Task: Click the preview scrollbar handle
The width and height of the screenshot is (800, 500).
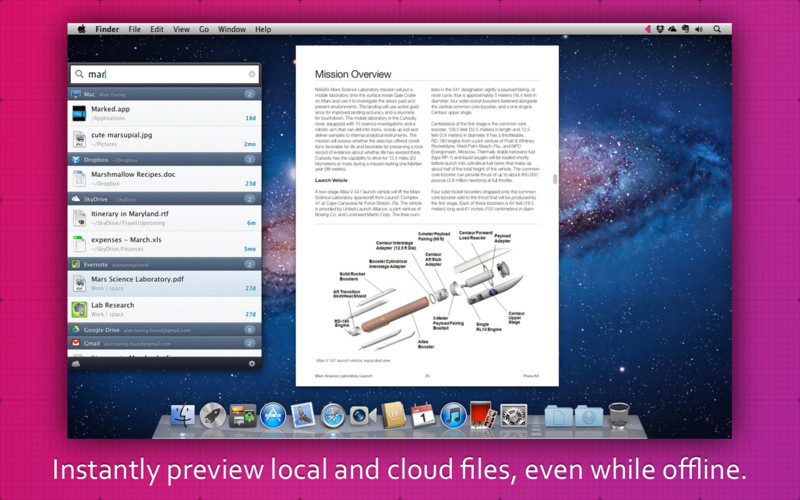Action: coord(555,179)
